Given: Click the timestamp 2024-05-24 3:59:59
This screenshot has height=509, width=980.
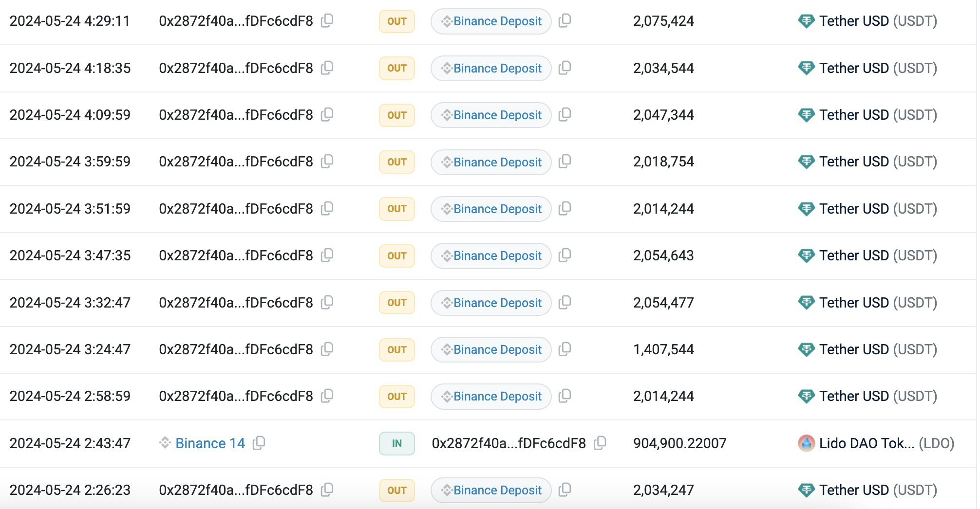Looking at the screenshot, I should coord(70,162).
